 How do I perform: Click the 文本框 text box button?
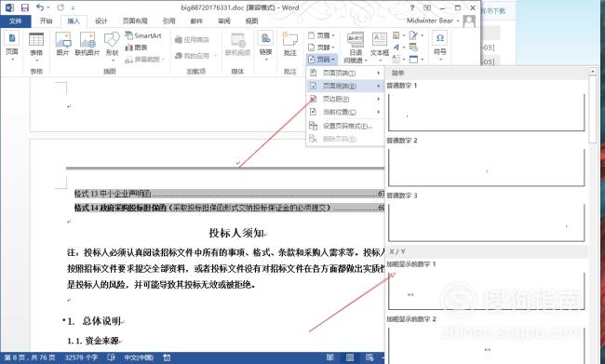pyautogui.click(x=380, y=47)
